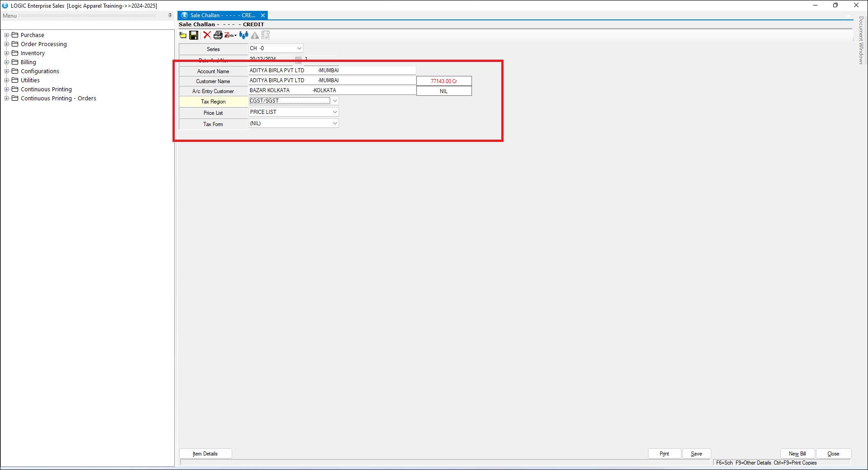Screen dimensions: 868x470
Task: Click the checklist icon in toolbar
Action: point(266,35)
